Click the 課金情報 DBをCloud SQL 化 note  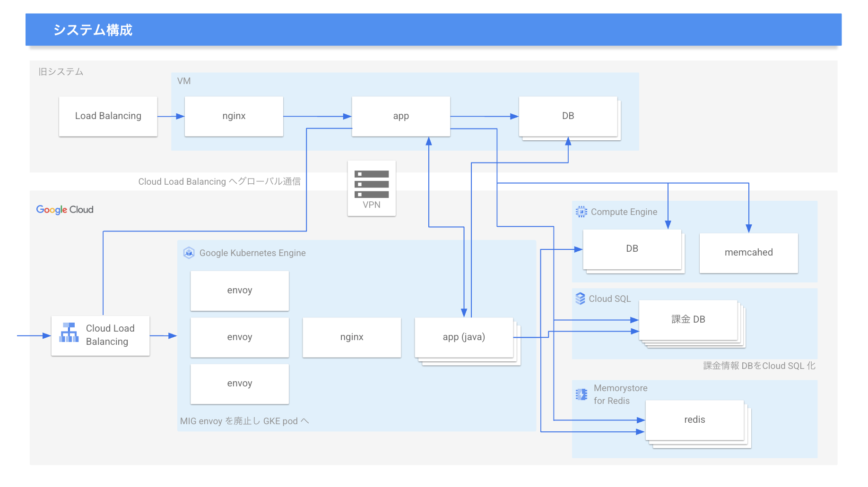(759, 366)
